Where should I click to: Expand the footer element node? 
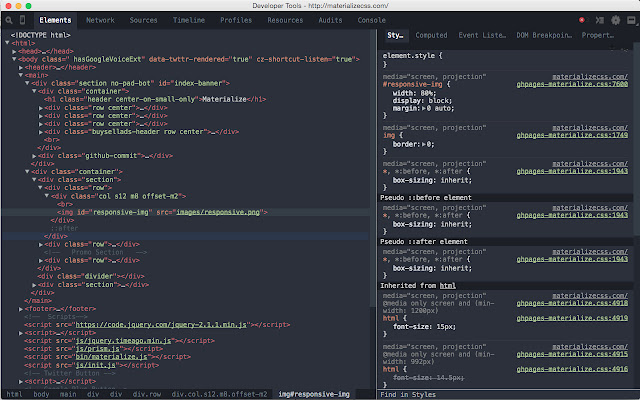(21, 308)
